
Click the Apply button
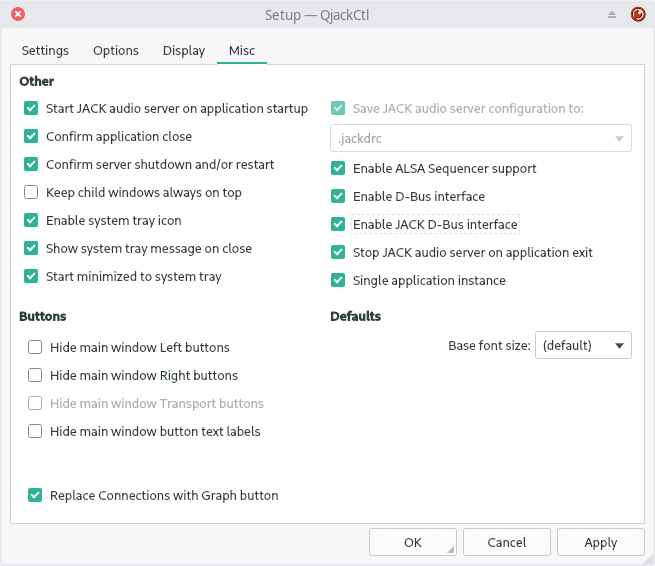tap(600, 542)
